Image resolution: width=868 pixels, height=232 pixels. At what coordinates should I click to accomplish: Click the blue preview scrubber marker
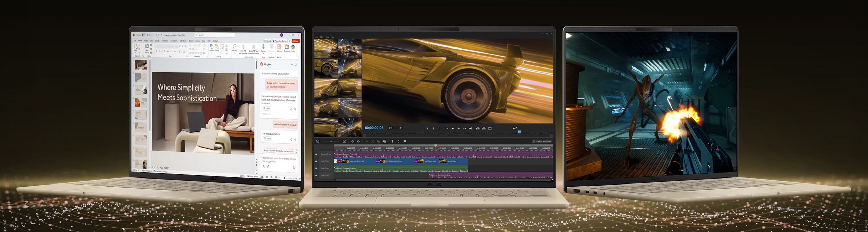point(519,132)
